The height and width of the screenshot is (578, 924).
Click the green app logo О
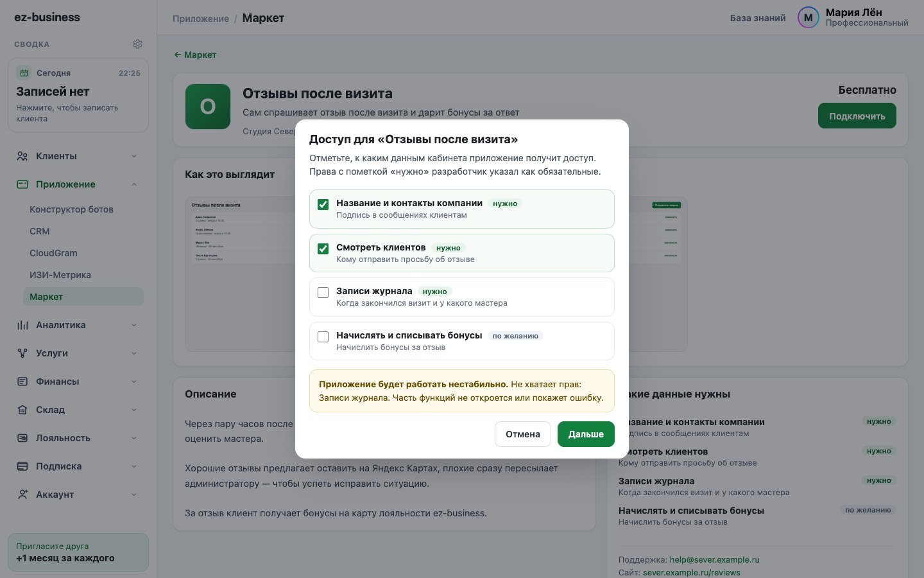(x=208, y=107)
